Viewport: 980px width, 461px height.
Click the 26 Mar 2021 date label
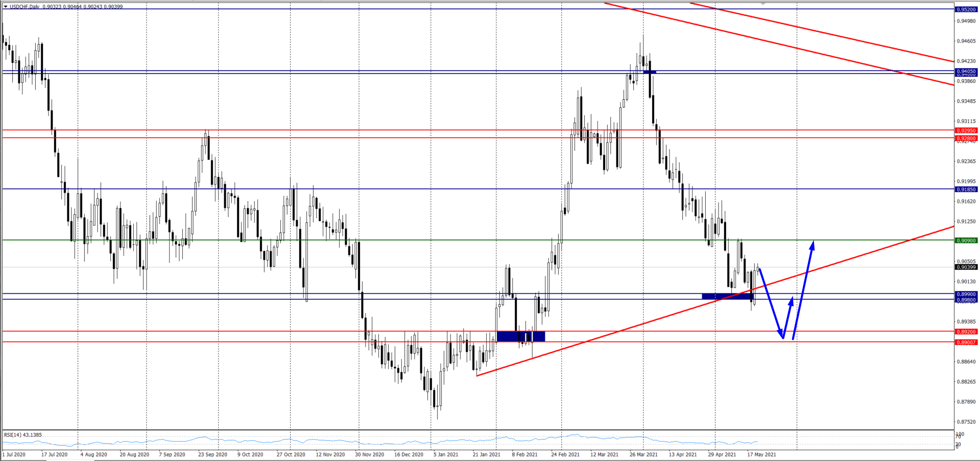pos(643,454)
